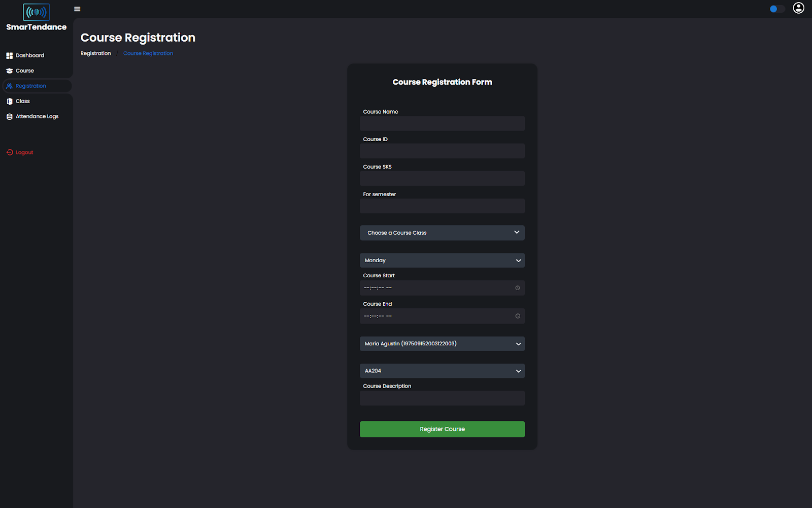
Task: Open Attendance Logs in the sidebar
Action: click(x=37, y=116)
